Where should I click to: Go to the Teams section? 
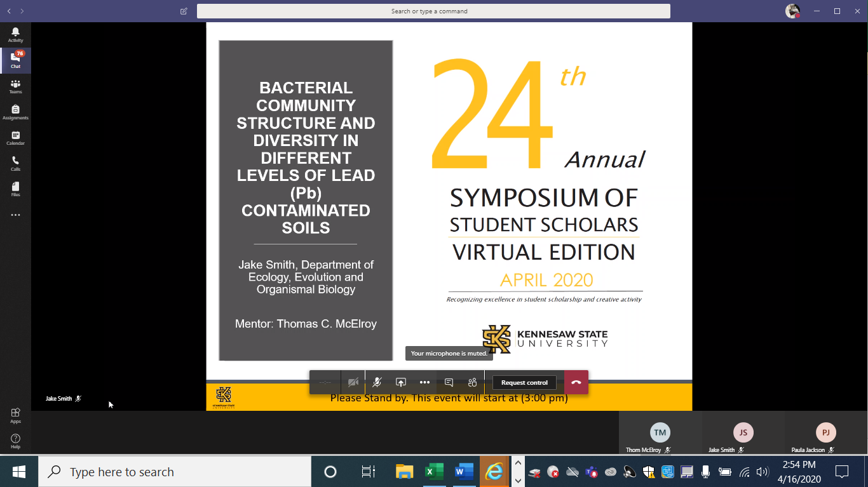(15, 86)
